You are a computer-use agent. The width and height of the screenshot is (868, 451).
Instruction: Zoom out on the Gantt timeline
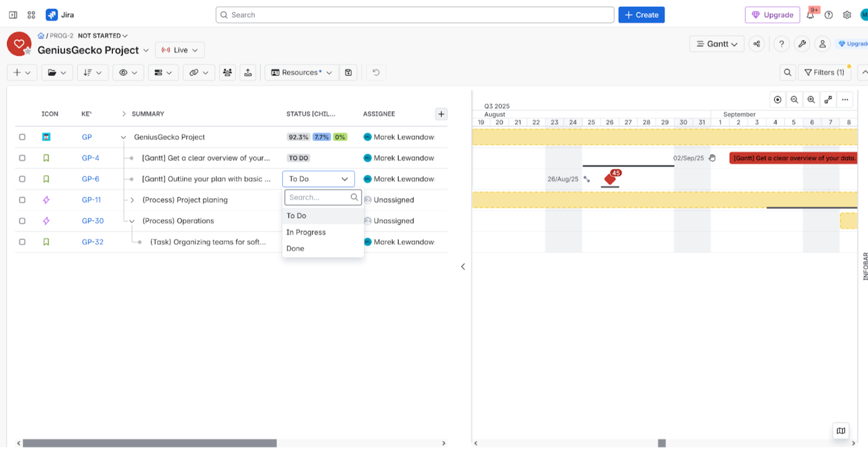click(x=794, y=100)
